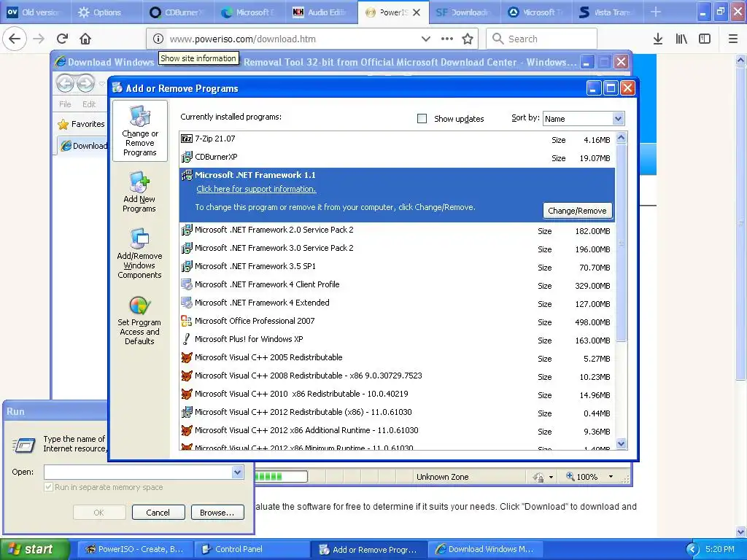Image resolution: width=747 pixels, height=560 pixels.
Task: Select Microsoft .NET Framework 4 Extended row
Action: click(x=397, y=303)
